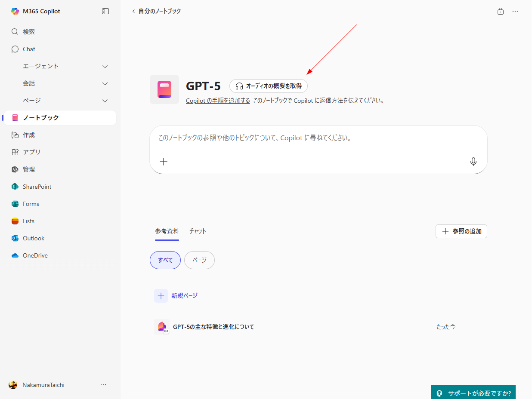The image size is (532, 399).
Task: Select the ページ filter chip
Action: coord(199,260)
